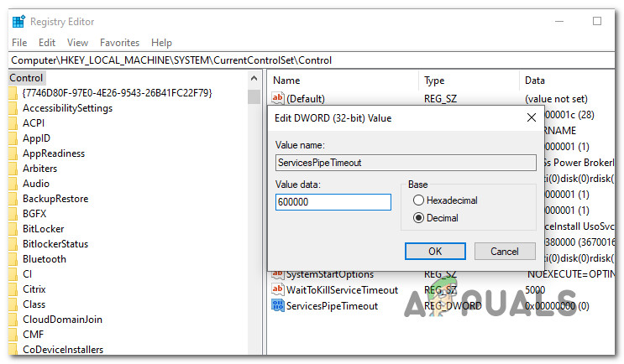Select the Hexadecimal base option
Viewport: 624px width, 364px height.
coord(445,200)
